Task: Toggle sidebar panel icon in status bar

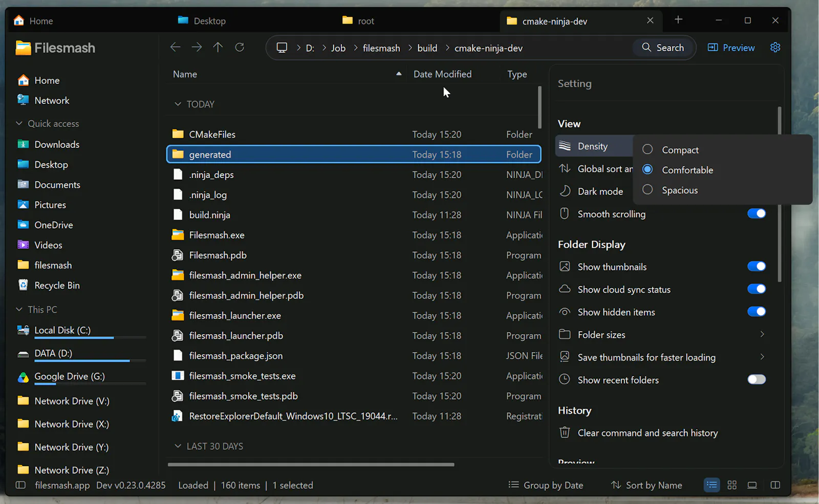Action: pos(20,485)
